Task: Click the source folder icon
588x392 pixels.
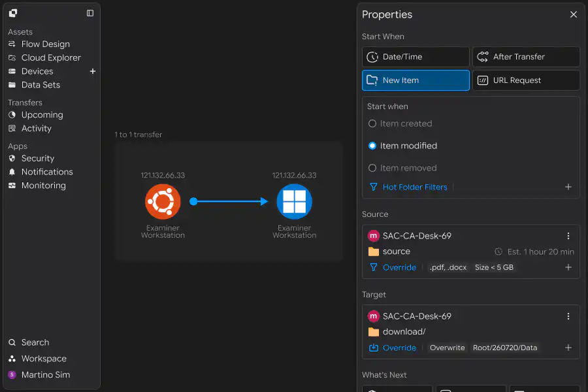Action: [x=374, y=252]
